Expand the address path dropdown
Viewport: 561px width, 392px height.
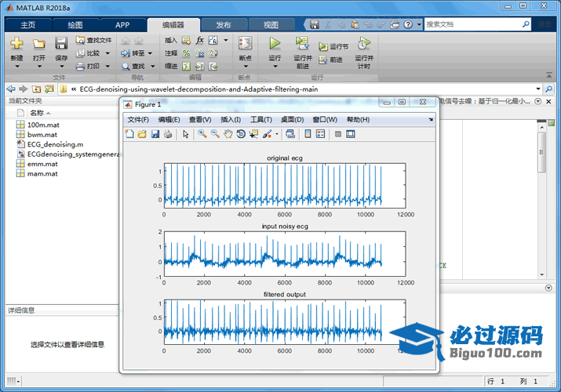(x=537, y=89)
